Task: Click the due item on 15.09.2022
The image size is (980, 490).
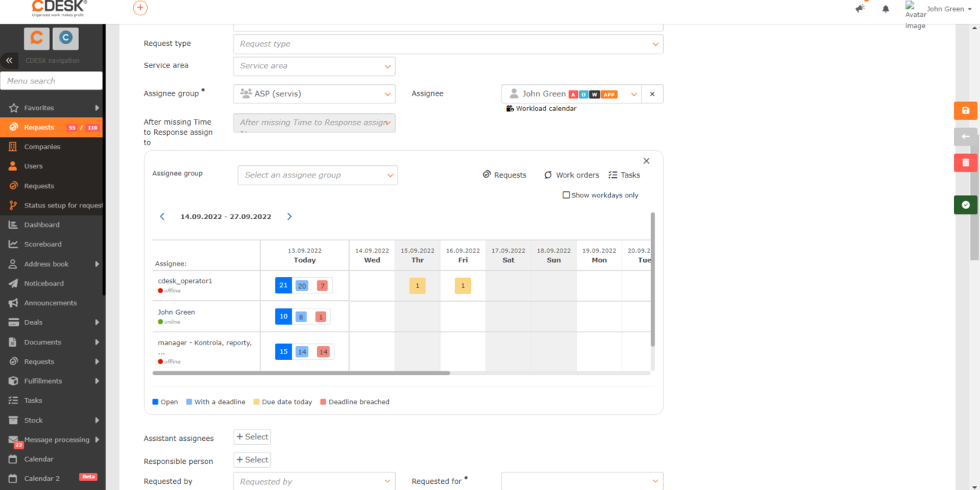Action: (x=417, y=286)
